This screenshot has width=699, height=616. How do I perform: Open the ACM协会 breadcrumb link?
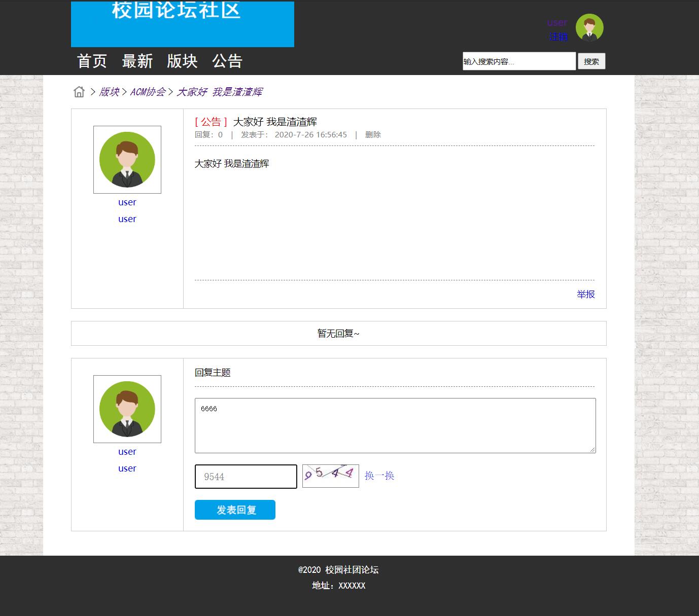point(149,92)
